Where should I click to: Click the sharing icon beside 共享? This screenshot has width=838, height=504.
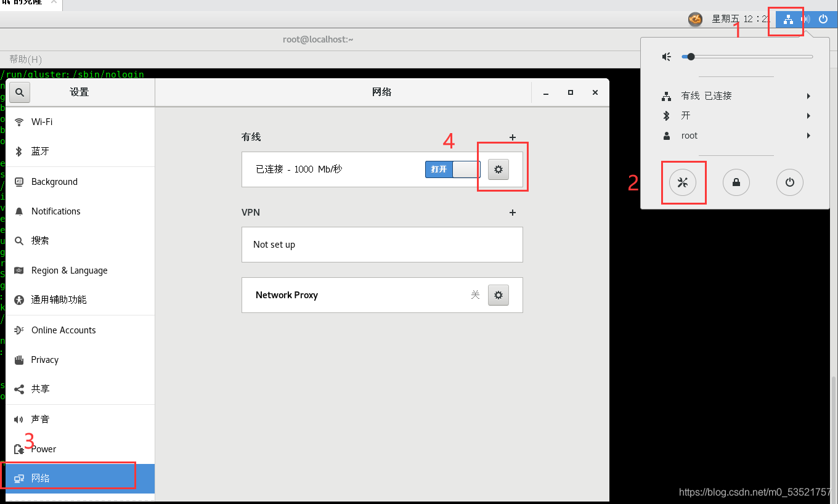tap(19, 389)
